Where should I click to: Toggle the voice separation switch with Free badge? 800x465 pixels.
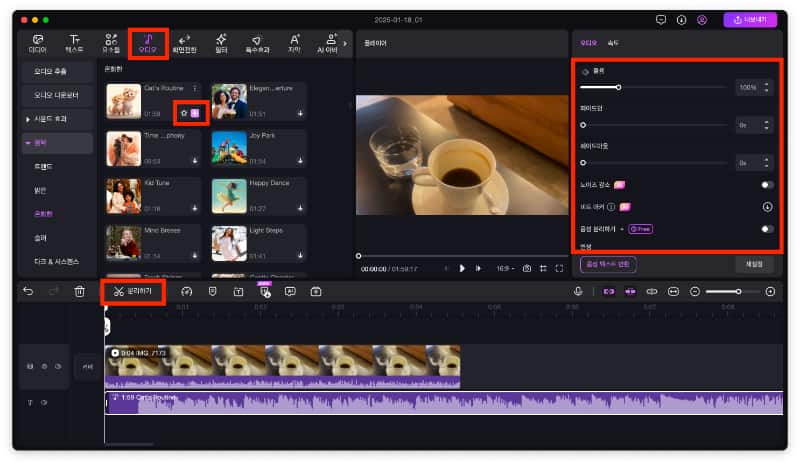767,228
